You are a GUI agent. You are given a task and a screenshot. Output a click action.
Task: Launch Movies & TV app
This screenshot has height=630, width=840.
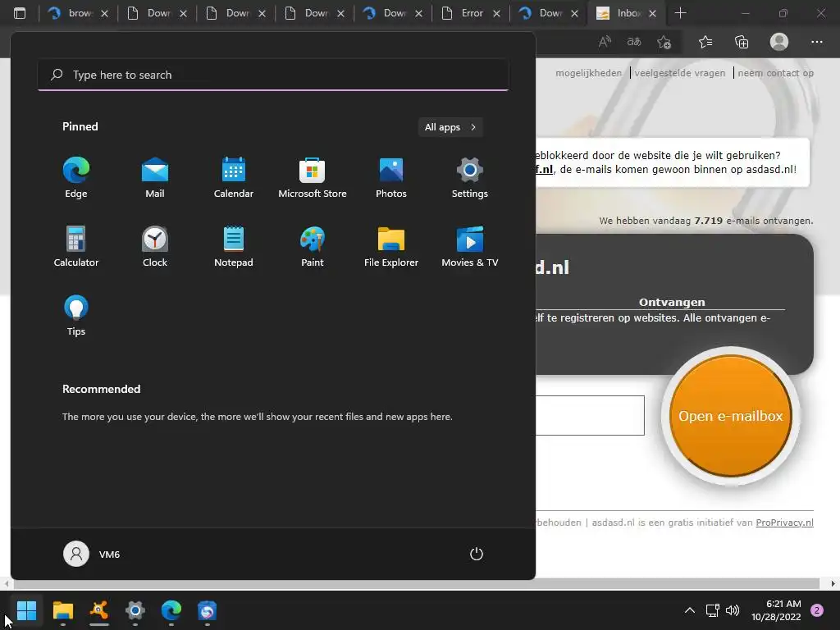point(470,246)
